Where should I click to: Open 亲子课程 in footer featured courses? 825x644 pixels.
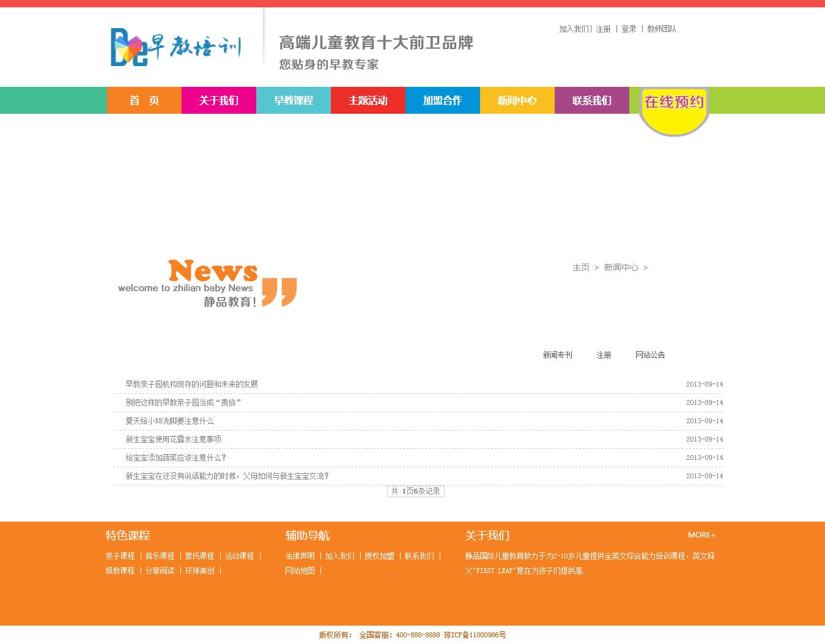[x=120, y=556]
